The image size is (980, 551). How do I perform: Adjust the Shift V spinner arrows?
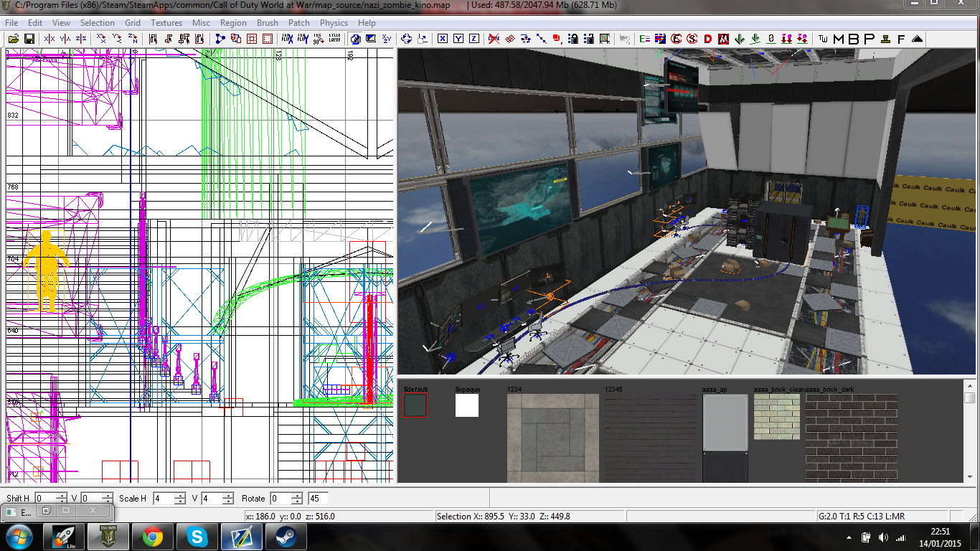[x=107, y=498]
